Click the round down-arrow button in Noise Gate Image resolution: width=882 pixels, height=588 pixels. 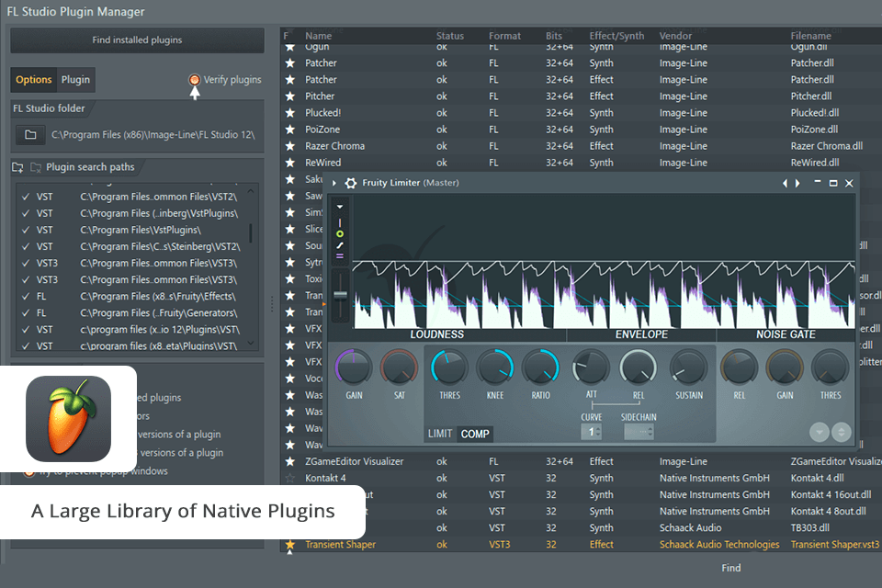tap(819, 432)
